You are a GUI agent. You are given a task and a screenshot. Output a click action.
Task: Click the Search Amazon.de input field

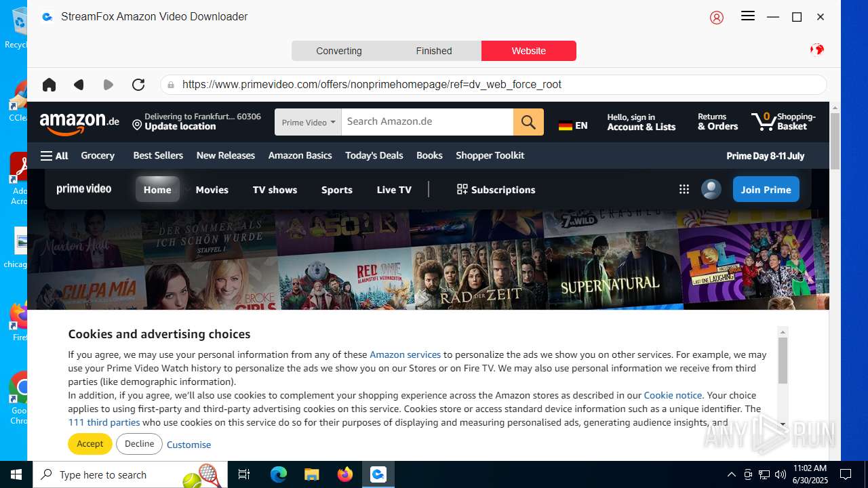pyautogui.click(x=427, y=122)
